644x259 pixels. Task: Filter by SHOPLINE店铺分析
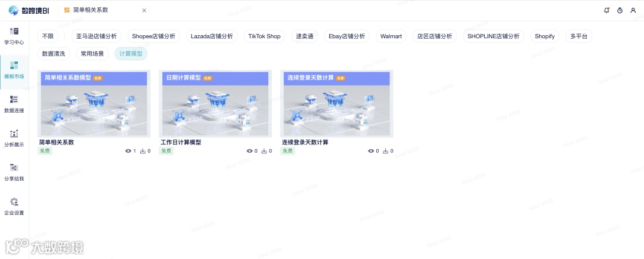(494, 36)
